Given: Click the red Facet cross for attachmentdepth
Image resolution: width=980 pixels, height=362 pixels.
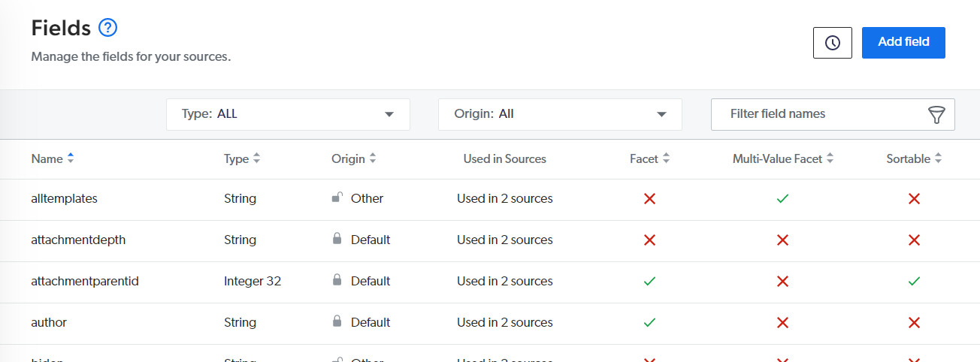Looking at the screenshot, I should (650, 240).
